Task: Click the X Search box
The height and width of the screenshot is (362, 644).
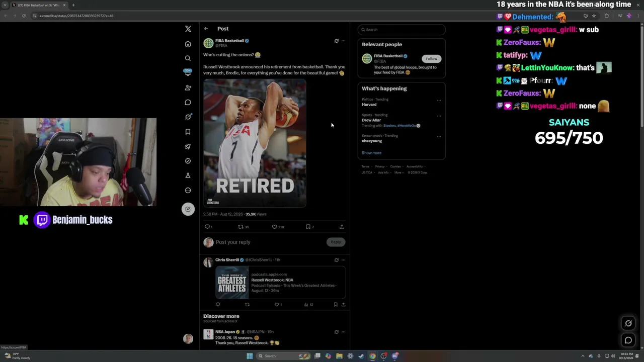Action: click(x=401, y=30)
